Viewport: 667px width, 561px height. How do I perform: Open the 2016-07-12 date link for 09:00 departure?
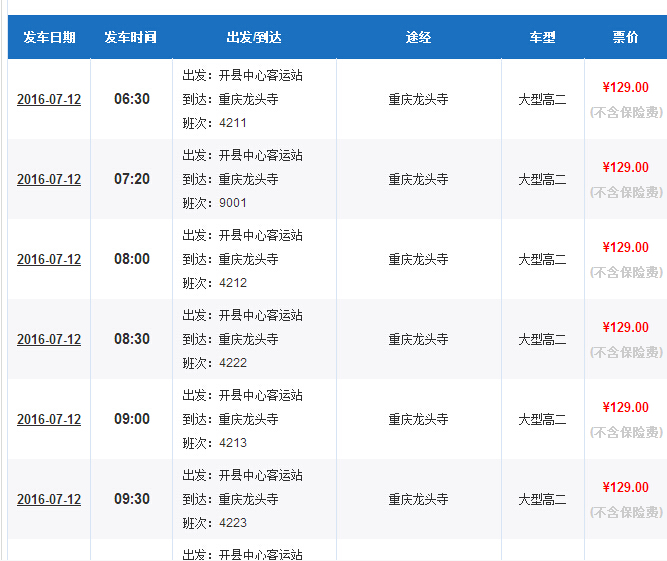click(x=49, y=419)
